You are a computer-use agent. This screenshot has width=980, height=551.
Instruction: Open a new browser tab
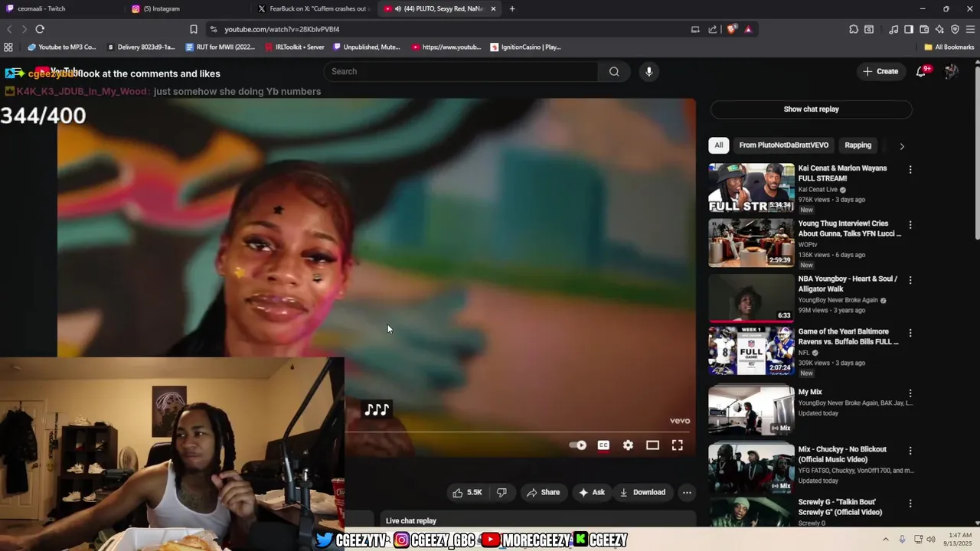[512, 8]
